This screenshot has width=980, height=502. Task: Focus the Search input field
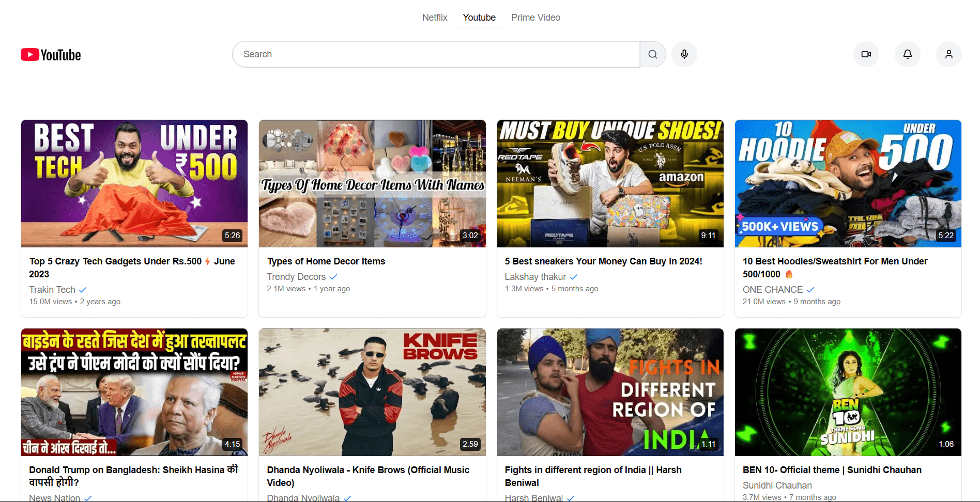pyautogui.click(x=436, y=54)
